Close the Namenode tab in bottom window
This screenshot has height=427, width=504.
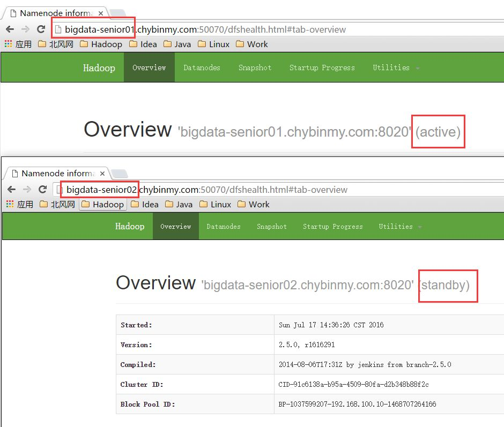[x=102, y=174]
